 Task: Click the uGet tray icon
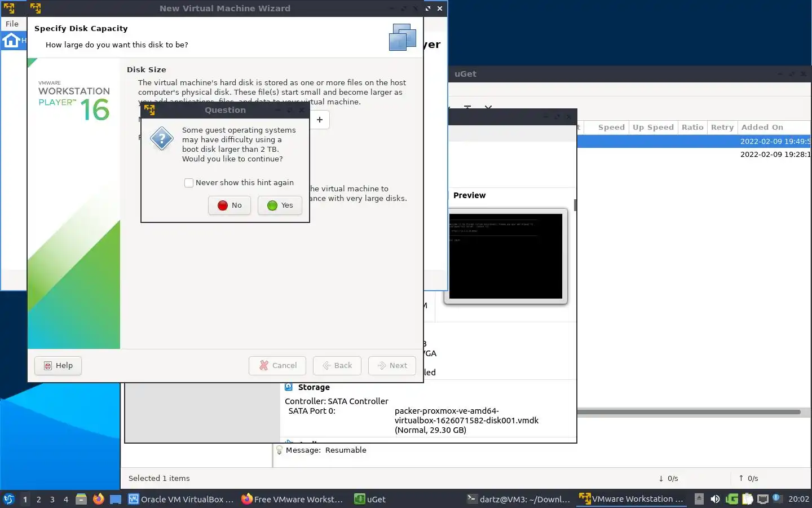[x=732, y=499]
